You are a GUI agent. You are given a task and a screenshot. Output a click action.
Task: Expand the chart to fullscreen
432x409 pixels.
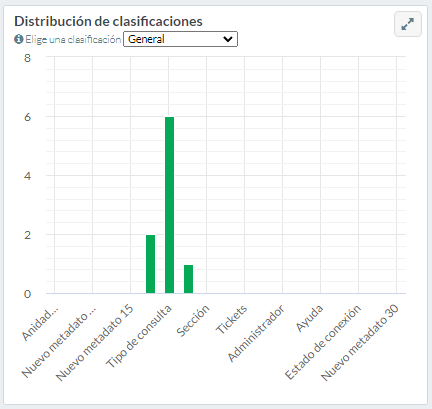point(408,24)
